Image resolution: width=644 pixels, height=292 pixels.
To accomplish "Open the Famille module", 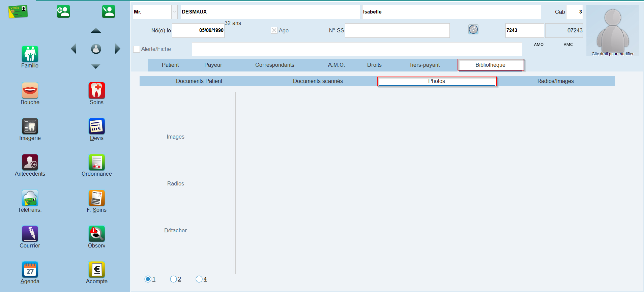I will [30, 54].
